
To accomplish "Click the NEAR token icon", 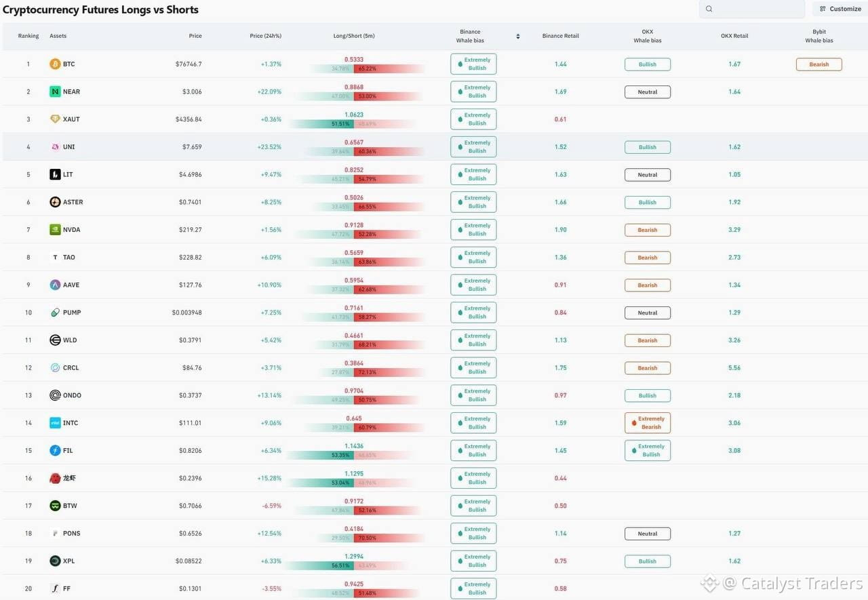I will [55, 92].
